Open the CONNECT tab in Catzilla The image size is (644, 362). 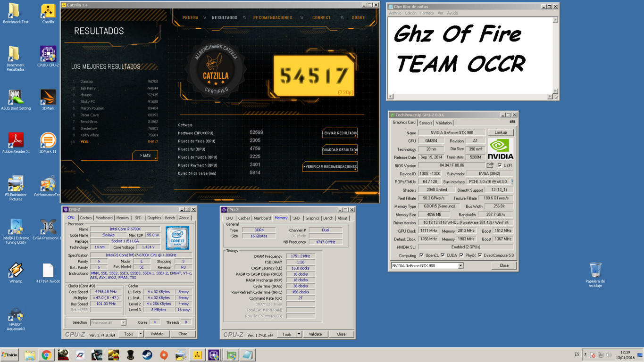321,17
